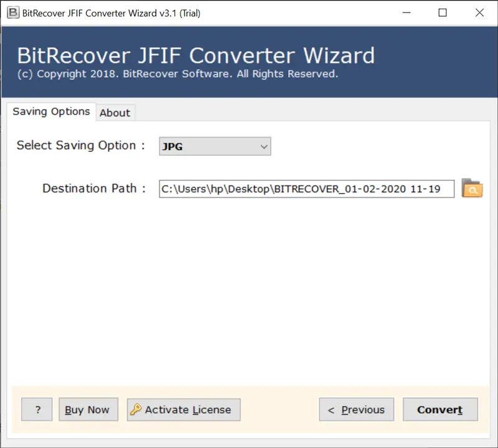498x448 pixels.
Task: Go back with the Previous button
Action: (356, 409)
